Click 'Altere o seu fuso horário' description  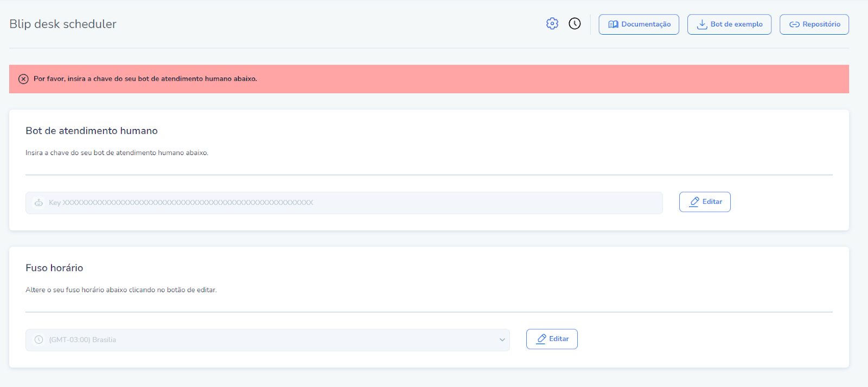point(121,290)
